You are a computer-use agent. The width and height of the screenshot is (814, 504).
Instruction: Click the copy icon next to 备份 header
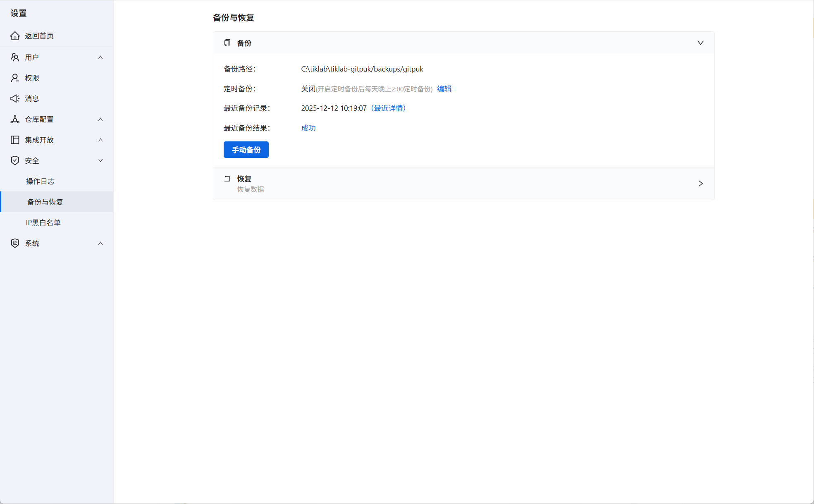click(227, 43)
